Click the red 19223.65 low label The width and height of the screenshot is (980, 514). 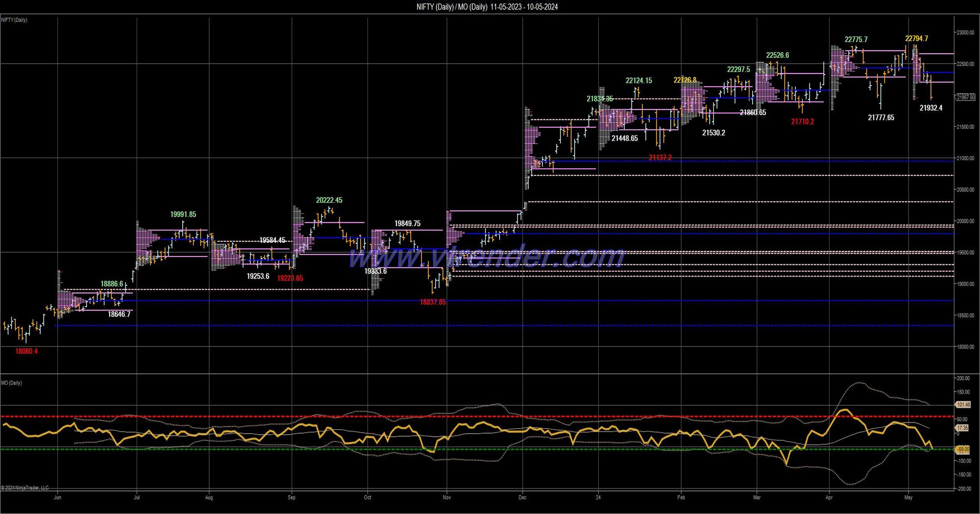(x=290, y=278)
